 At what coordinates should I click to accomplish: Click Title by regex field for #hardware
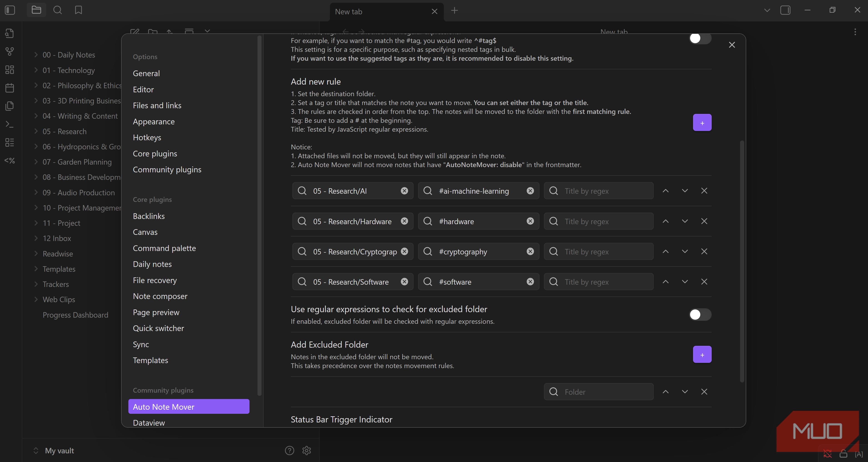[599, 221]
